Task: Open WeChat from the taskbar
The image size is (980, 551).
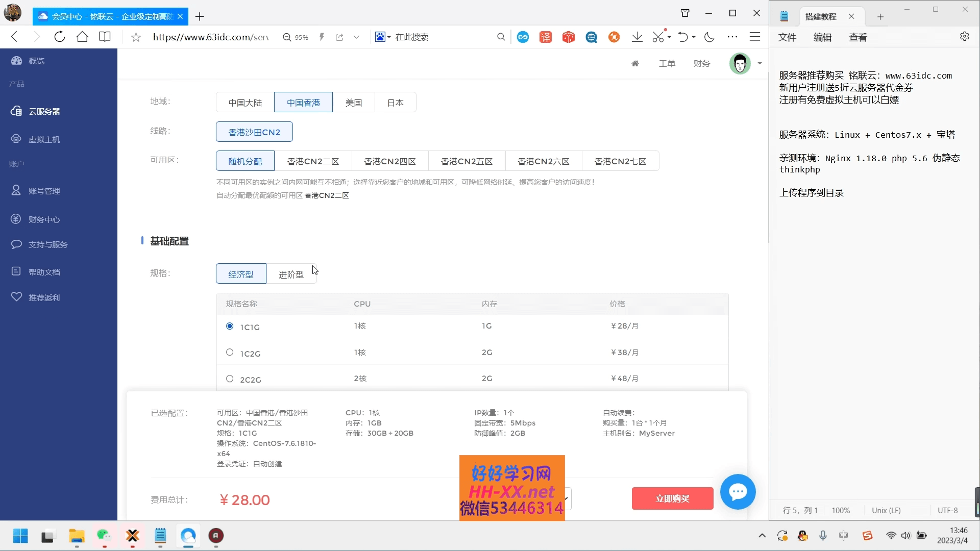Action: click(x=104, y=535)
